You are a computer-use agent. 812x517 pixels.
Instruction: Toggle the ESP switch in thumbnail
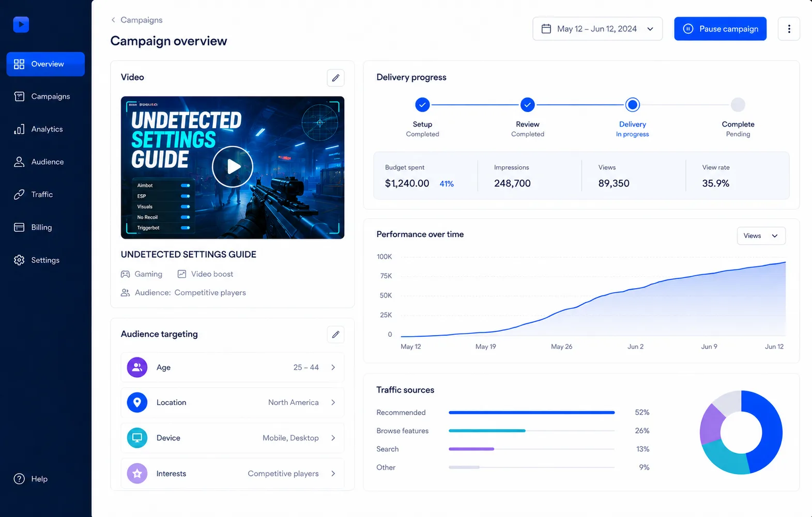pyautogui.click(x=185, y=196)
